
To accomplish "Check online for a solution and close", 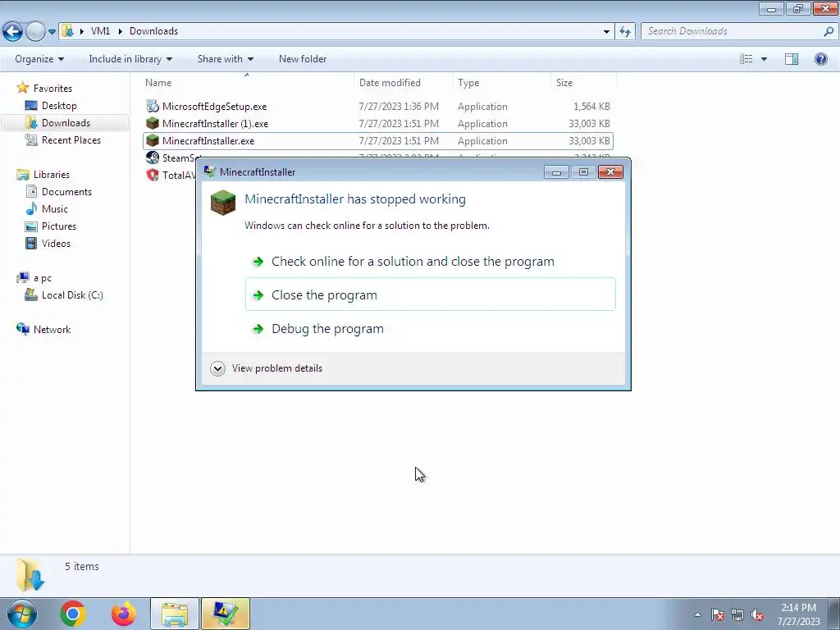I will point(430,262).
